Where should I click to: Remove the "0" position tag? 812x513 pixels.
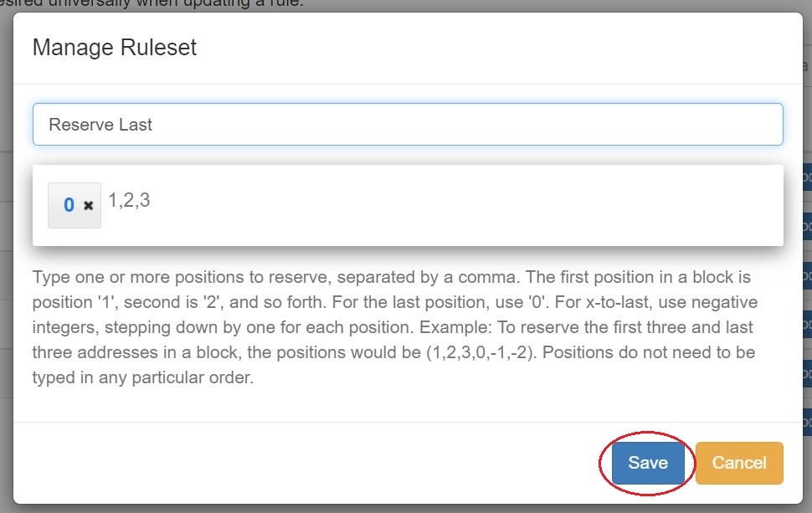[89, 206]
